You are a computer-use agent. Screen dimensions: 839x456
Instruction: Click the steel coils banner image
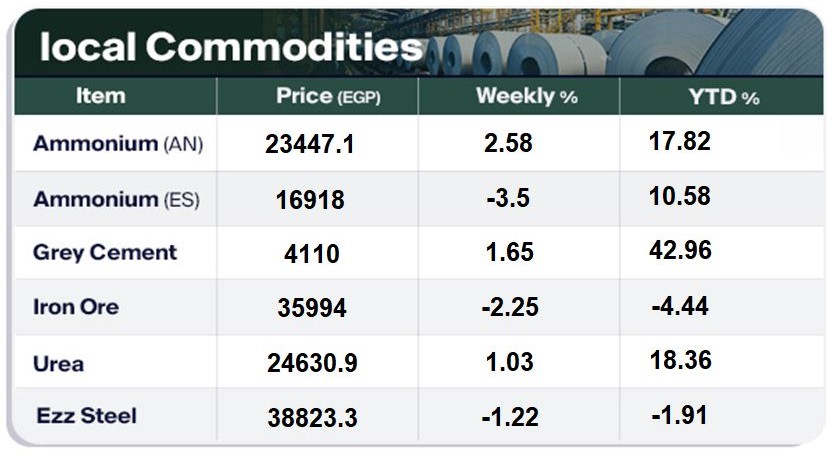[x=640, y=45]
